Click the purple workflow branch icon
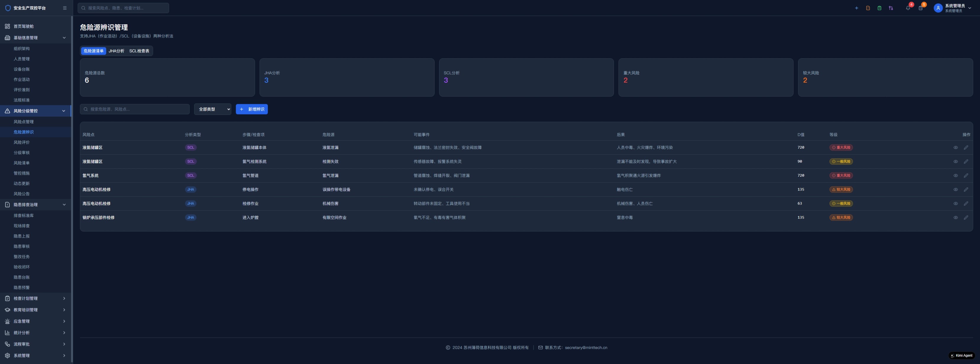The image size is (980, 364). tap(891, 8)
